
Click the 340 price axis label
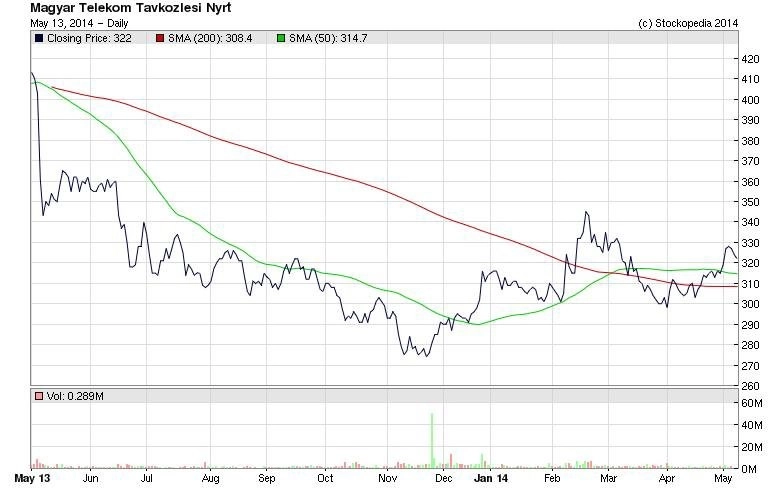(x=750, y=222)
